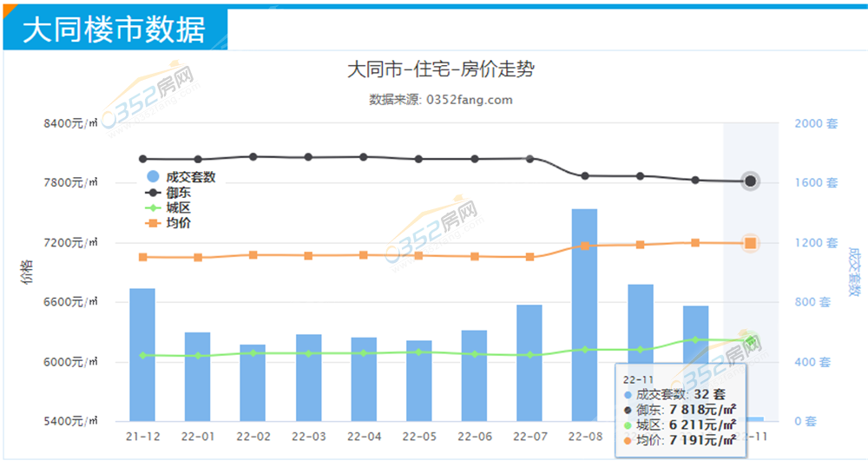
Task: Click the highlighted 御东 black marker at 22-11
Action: click(x=751, y=181)
